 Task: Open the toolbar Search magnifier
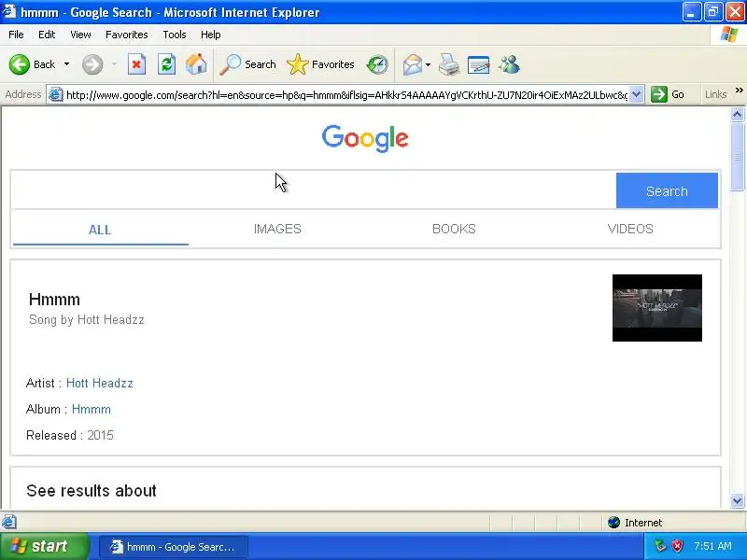pyautogui.click(x=247, y=64)
